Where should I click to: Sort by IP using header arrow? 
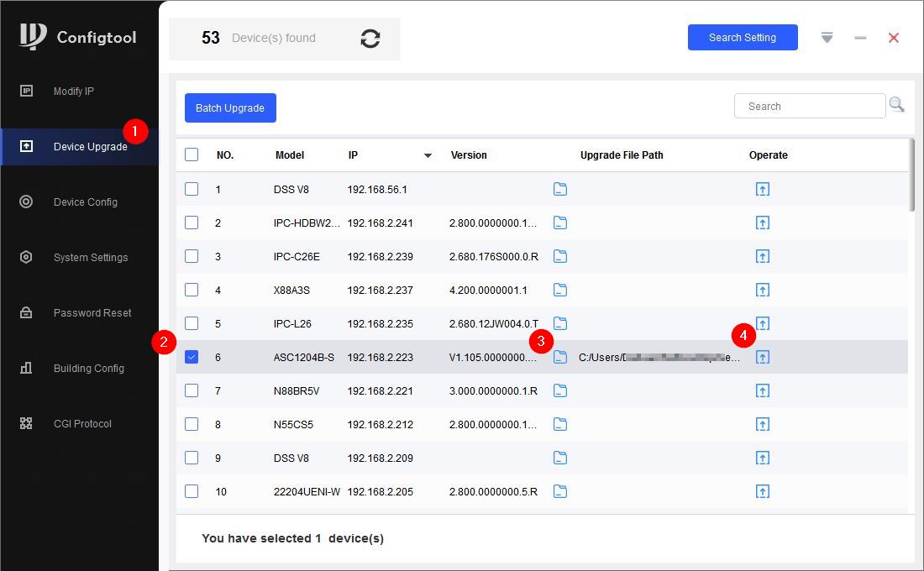click(x=428, y=155)
